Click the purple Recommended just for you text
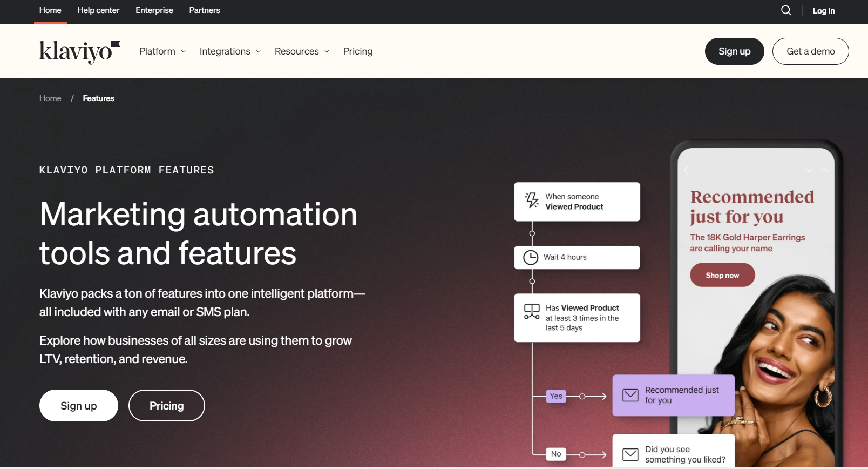This screenshot has height=469, width=868. 682,395
